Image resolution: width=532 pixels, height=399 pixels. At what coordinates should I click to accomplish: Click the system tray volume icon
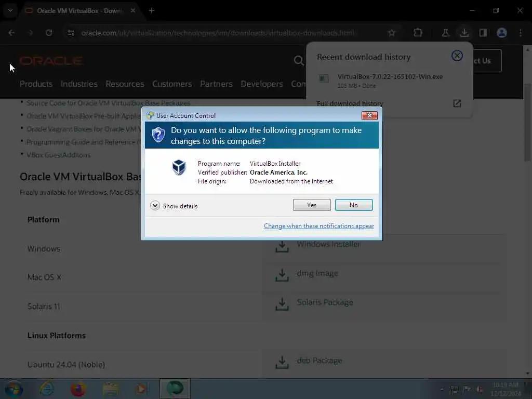tap(480, 389)
